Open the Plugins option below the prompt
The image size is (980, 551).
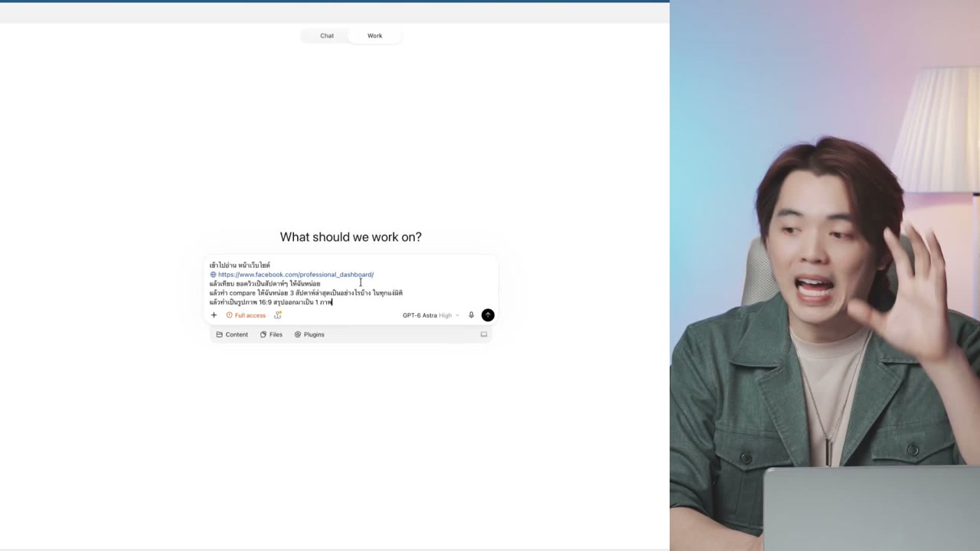[x=309, y=334]
